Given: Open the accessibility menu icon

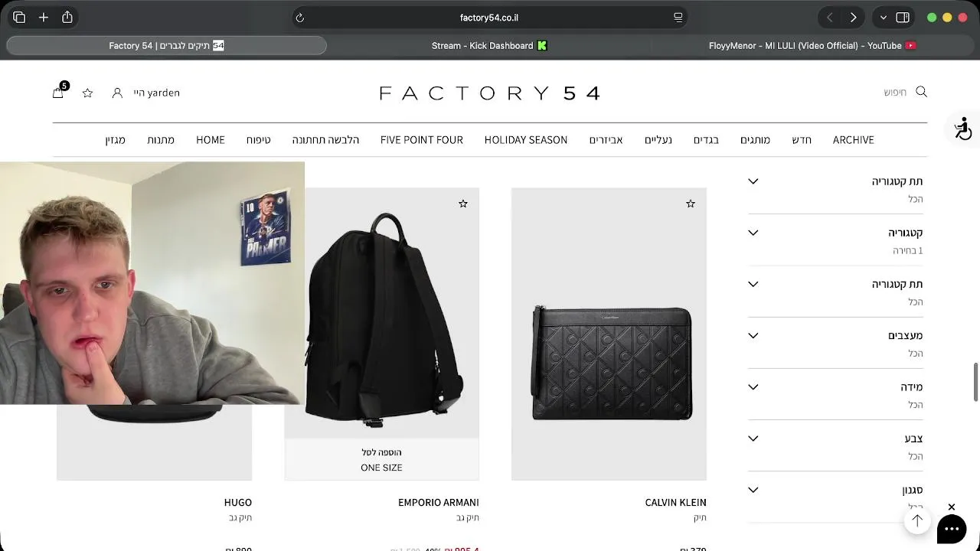Looking at the screenshot, I should coord(962,128).
